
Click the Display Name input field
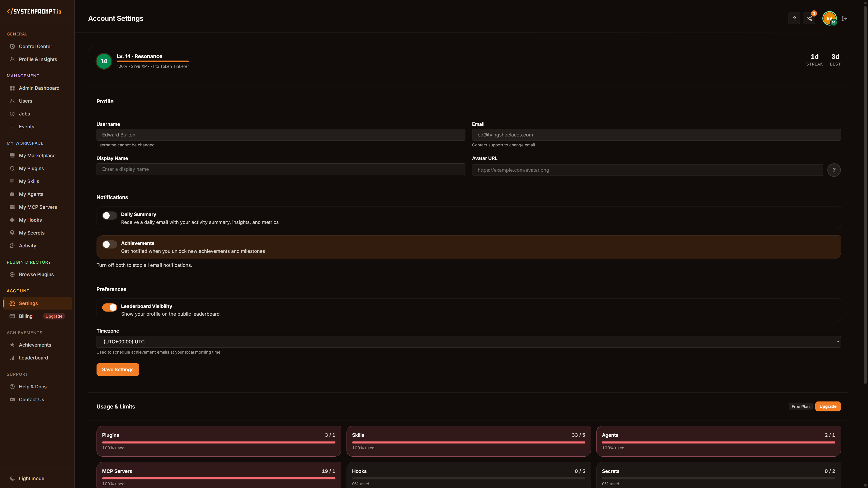[x=281, y=169]
